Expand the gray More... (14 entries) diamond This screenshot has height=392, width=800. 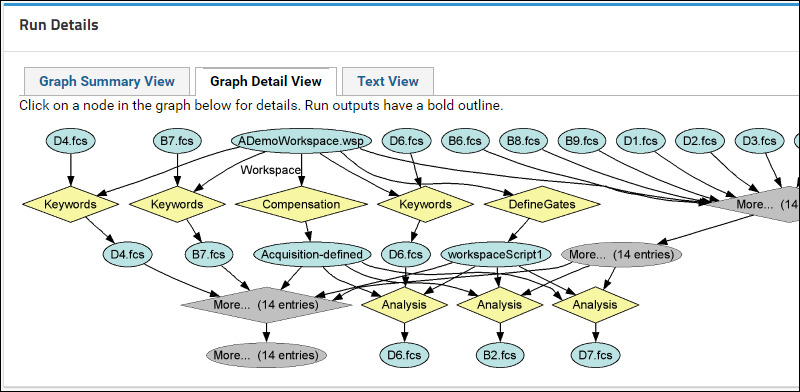[x=266, y=305]
